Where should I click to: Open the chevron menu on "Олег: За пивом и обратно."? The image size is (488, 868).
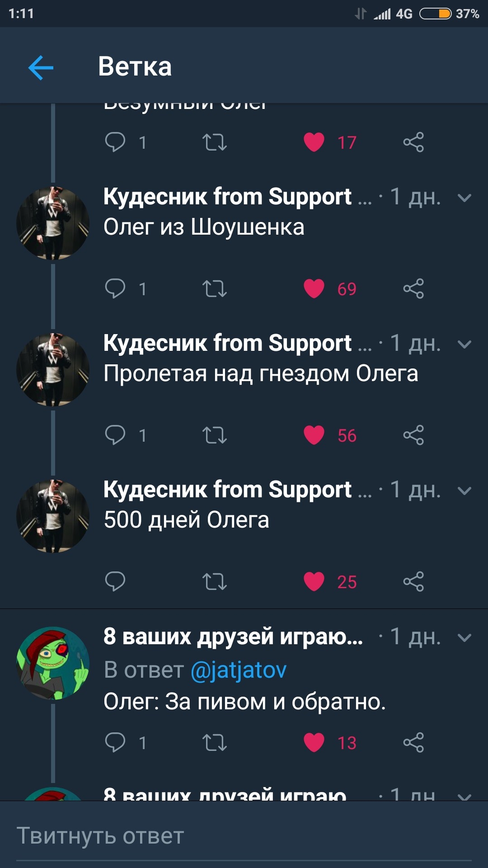tap(465, 637)
